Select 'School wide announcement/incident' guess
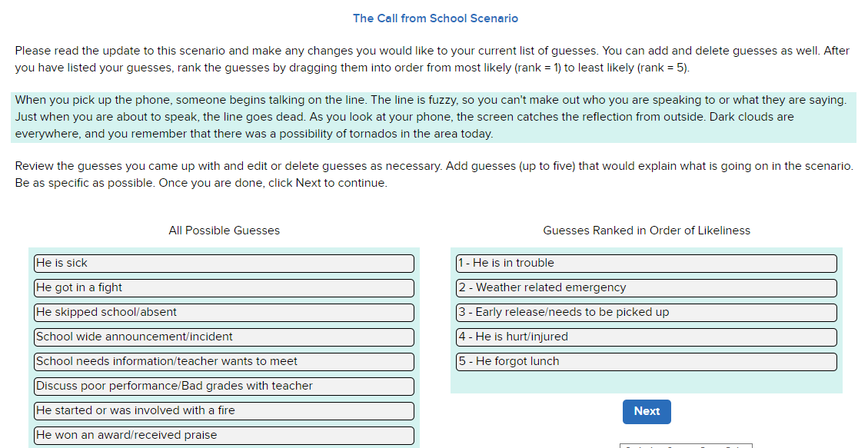The width and height of the screenshot is (868, 448). (224, 337)
